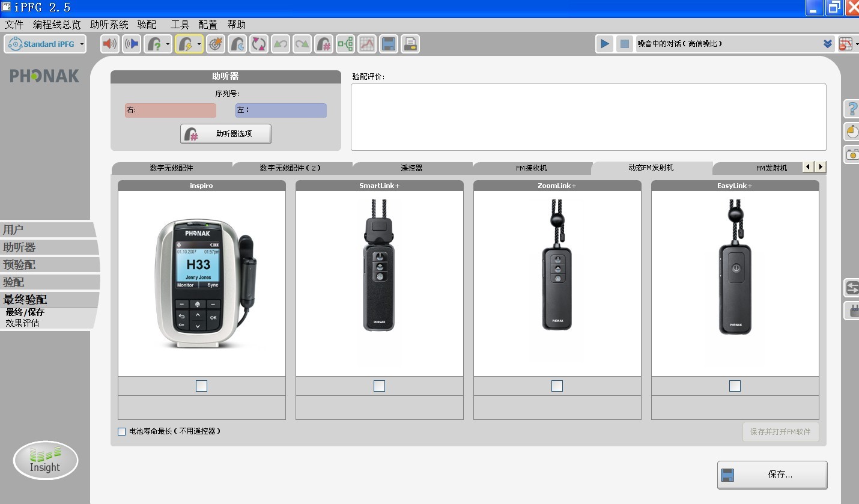
Task: Click the redo arrow icon
Action: pyautogui.click(x=302, y=44)
